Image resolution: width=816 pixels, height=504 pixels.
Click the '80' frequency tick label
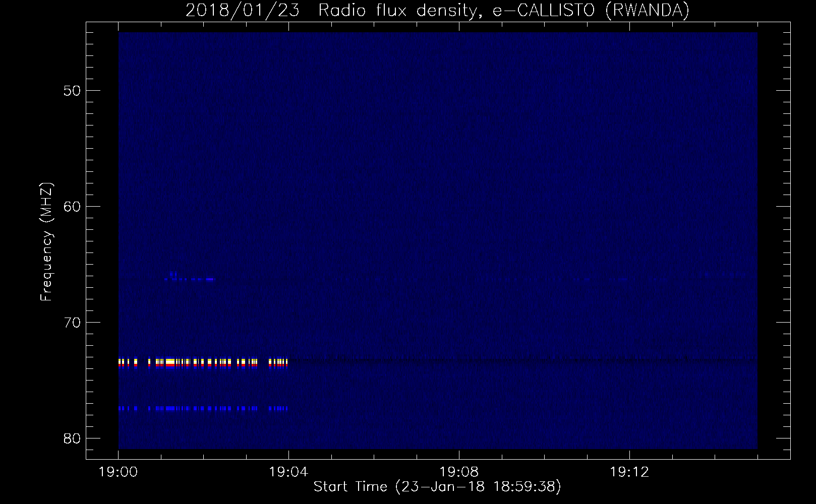pos(72,438)
